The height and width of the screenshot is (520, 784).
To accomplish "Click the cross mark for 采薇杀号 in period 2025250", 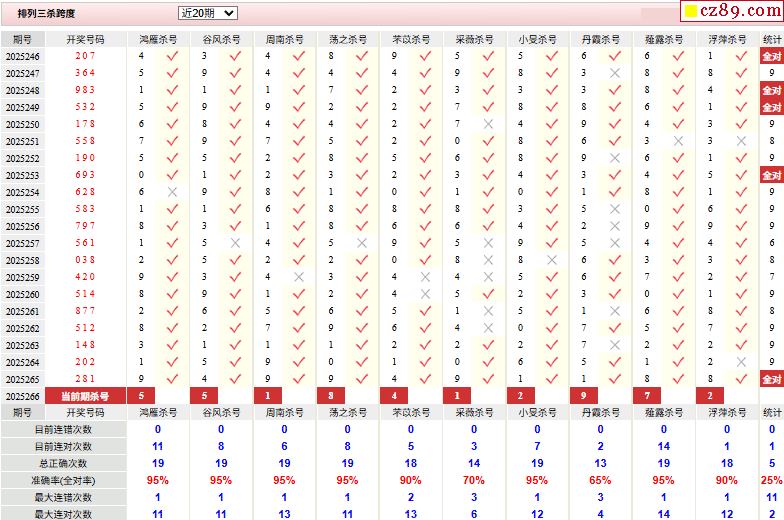I will 488,124.
